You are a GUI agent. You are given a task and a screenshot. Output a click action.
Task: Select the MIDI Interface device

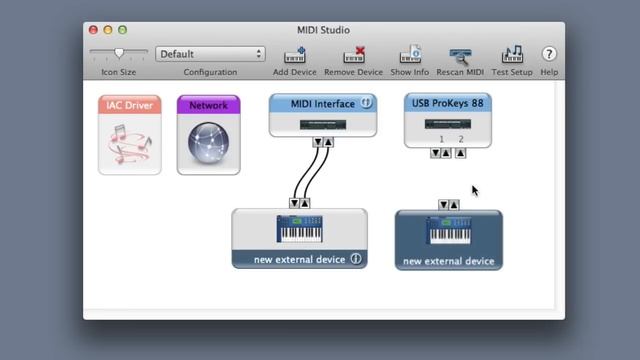tap(323, 116)
